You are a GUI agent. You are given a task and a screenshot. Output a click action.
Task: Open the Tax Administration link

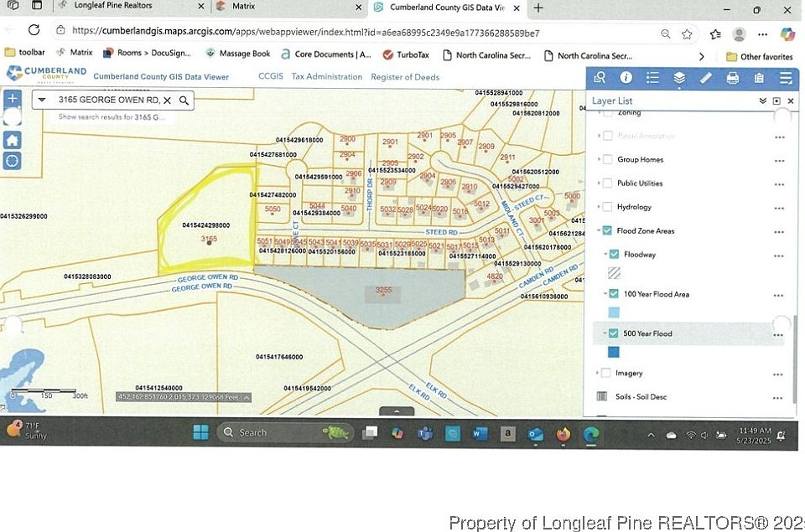pos(327,77)
